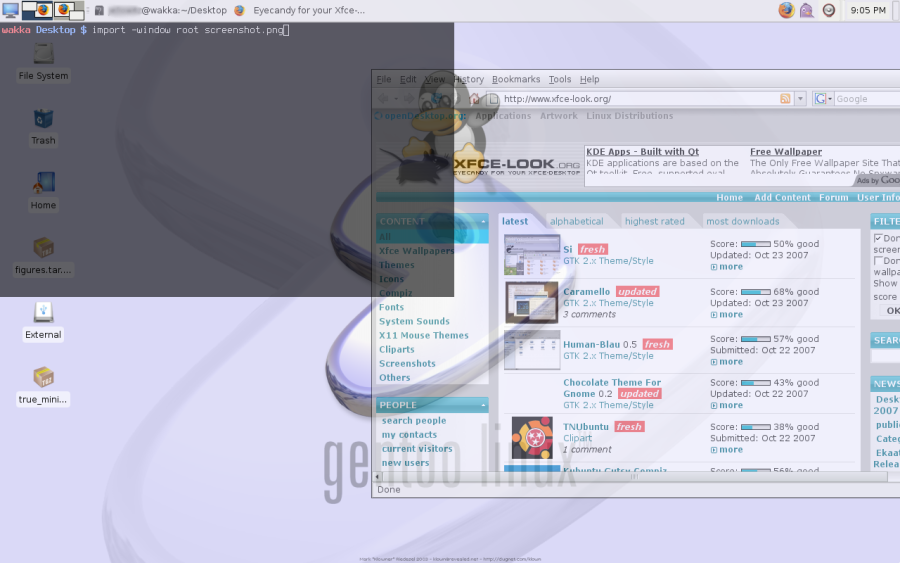Open the Bookmarks menu in Firefox
The image size is (900, 563).
click(x=516, y=79)
